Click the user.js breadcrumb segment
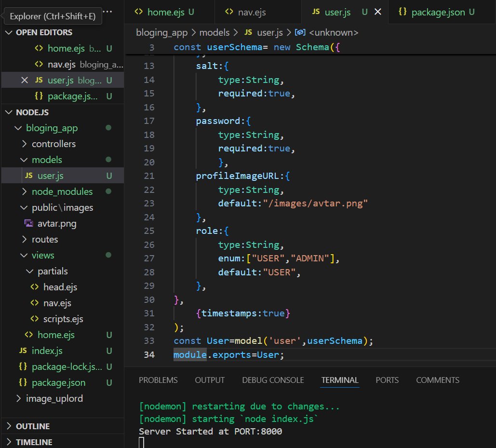Image resolution: width=496 pixels, height=448 pixels. coord(270,33)
